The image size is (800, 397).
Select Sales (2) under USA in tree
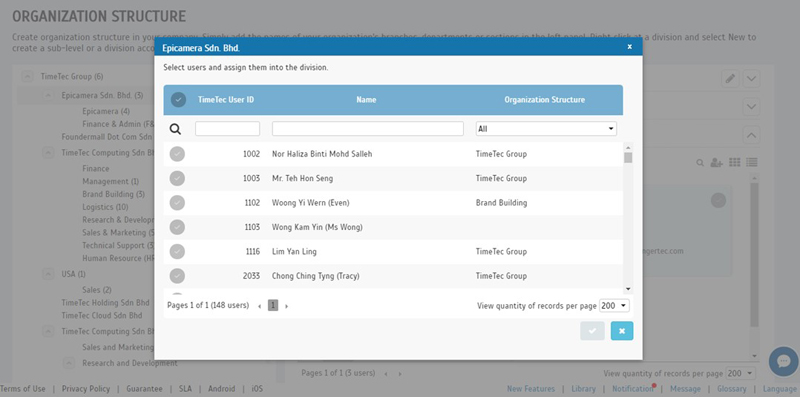pos(97,290)
